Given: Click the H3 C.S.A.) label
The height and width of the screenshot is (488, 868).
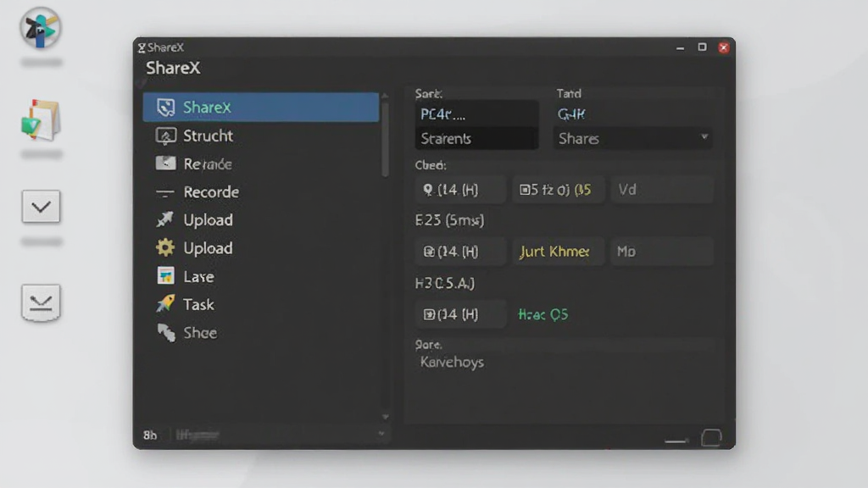Looking at the screenshot, I should (x=444, y=283).
